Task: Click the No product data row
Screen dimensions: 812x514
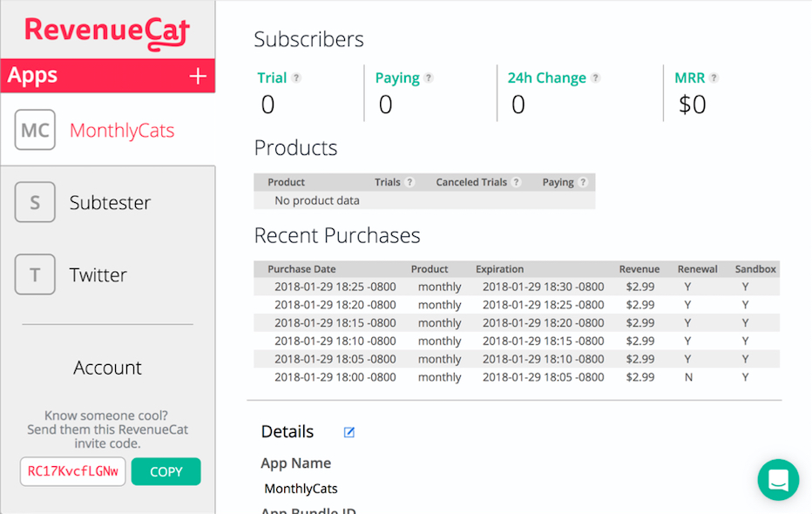Action: (x=424, y=201)
